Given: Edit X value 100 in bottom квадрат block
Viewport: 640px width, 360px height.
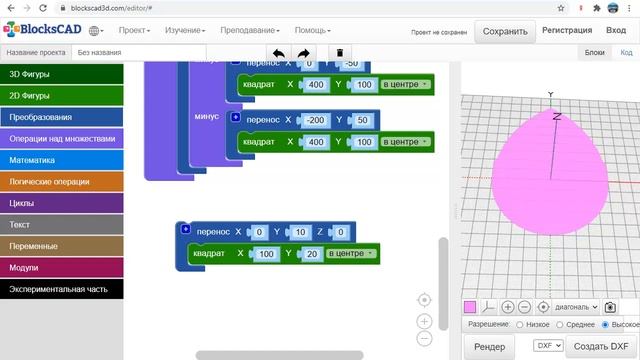Looking at the screenshot, I should 266,253.
